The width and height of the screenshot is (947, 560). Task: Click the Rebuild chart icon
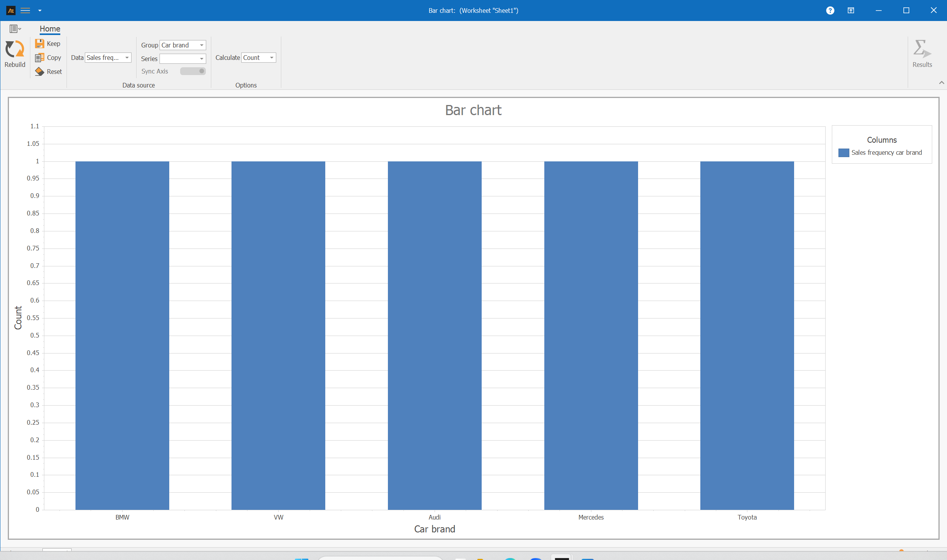pos(15,50)
